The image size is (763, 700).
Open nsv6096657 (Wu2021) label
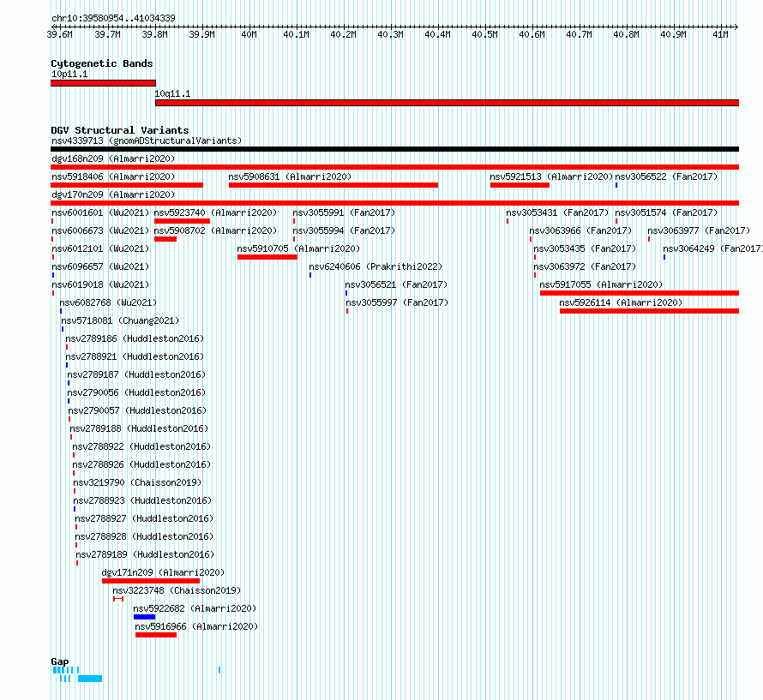click(x=100, y=266)
